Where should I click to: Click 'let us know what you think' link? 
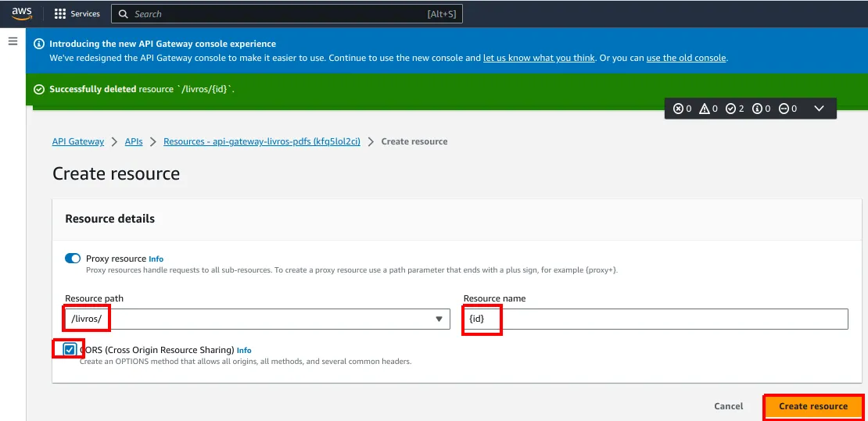(x=540, y=58)
